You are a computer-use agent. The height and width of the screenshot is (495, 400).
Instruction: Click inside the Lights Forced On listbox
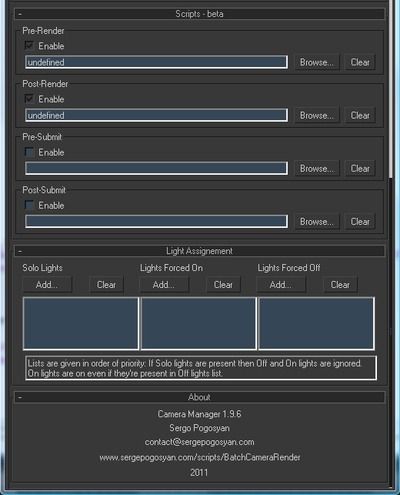pos(199,323)
